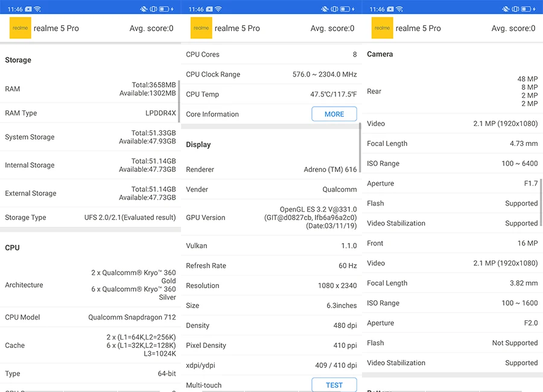Tap the TEST button for Multi-touch
543x392 pixels.
coord(334,385)
